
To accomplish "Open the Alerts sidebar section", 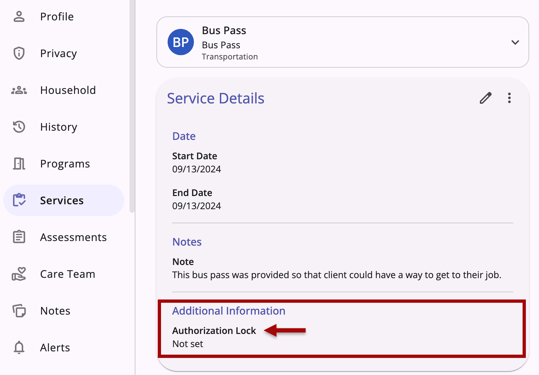I will (x=64, y=348).
